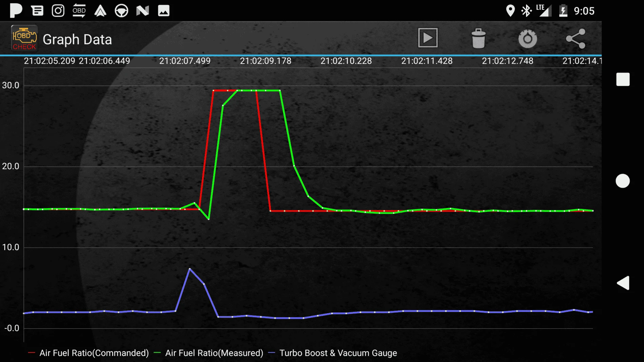Tap the Graph Data title
Screen dimensions: 644x362
[77, 39]
